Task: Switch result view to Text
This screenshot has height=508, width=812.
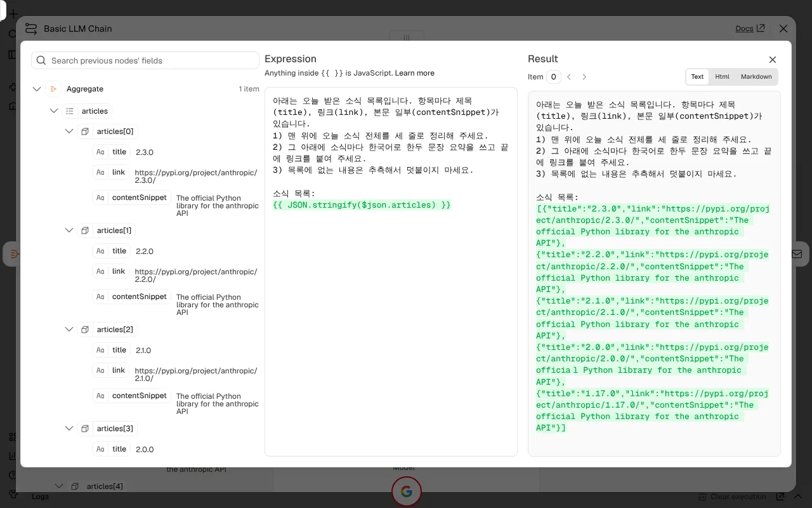Action: coord(697,77)
